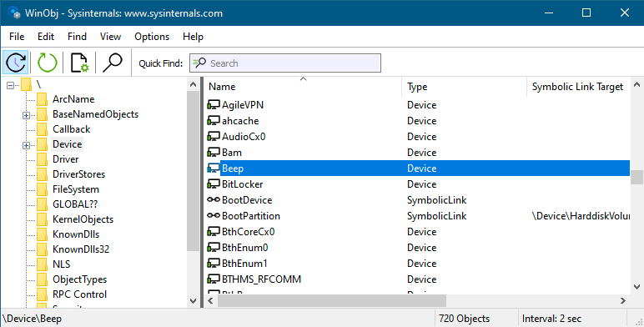
Task: Select the Bam device icon
Action: [x=214, y=153]
